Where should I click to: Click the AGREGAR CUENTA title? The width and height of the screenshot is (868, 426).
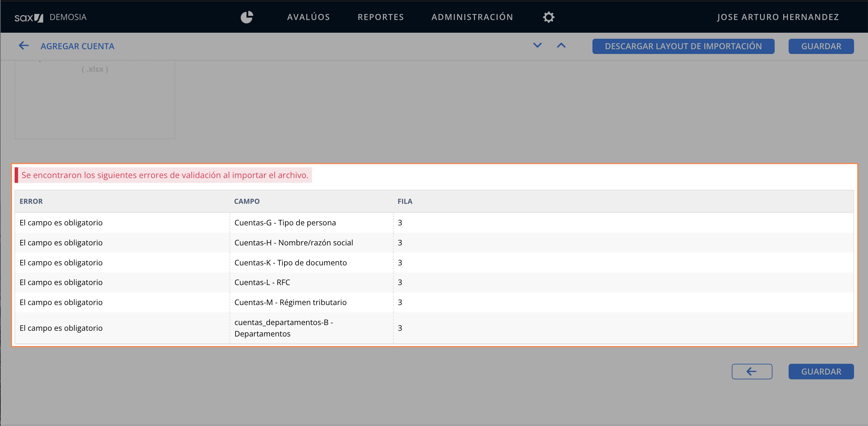(77, 46)
